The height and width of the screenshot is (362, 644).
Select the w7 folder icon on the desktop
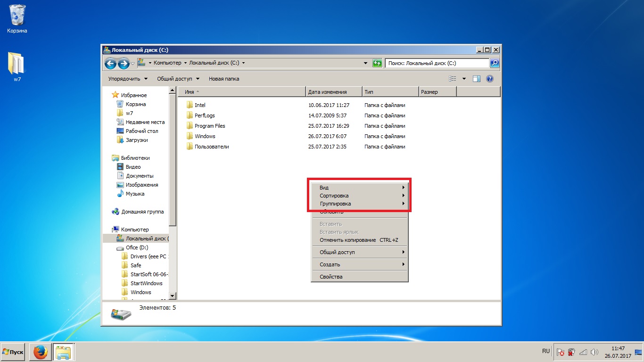17,67
